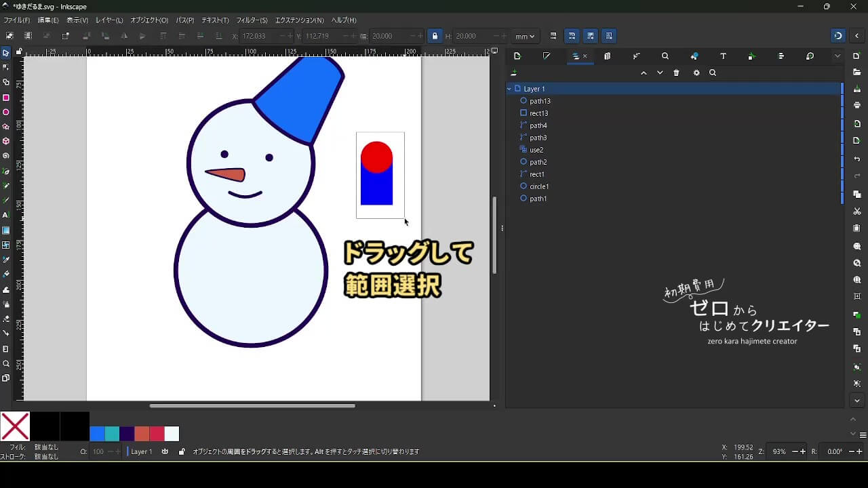The height and width of the screenshot is (488, 868).
Task: Collapse the Layer 1 tree expander
Action: (509, 89)
